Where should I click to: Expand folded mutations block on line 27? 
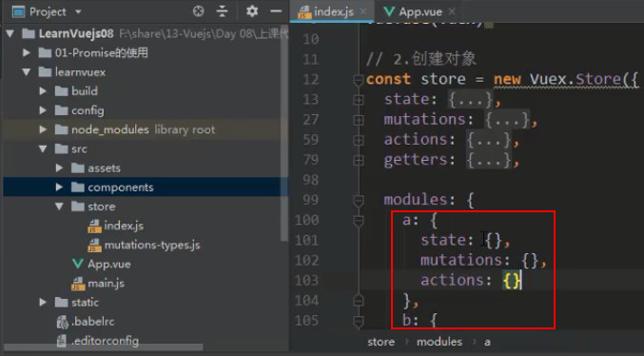click(x=358, y=120)
